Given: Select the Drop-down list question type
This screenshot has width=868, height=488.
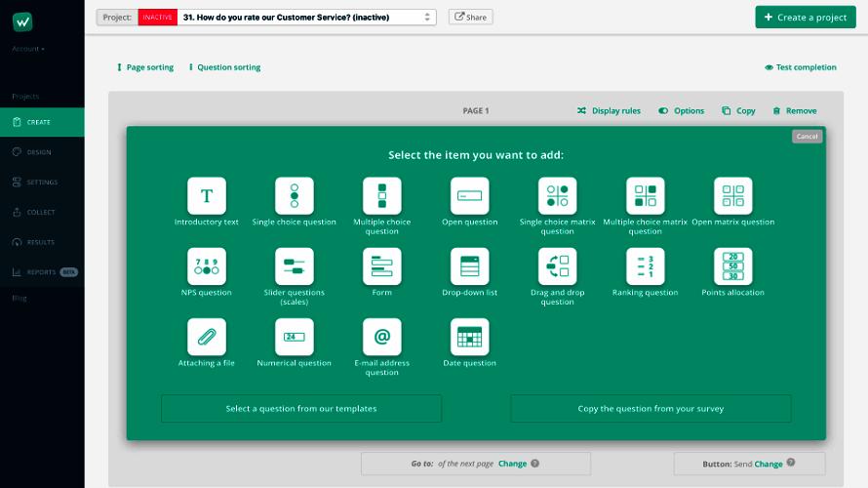Looking at the screenshot, I should pyautogui.click(x=470, y=266).
